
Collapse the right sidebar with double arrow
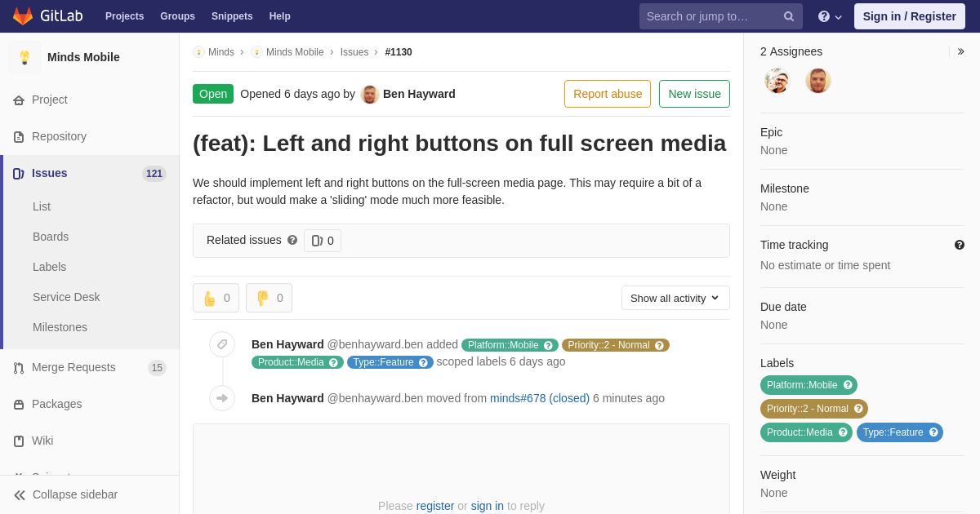click(960, 51)
